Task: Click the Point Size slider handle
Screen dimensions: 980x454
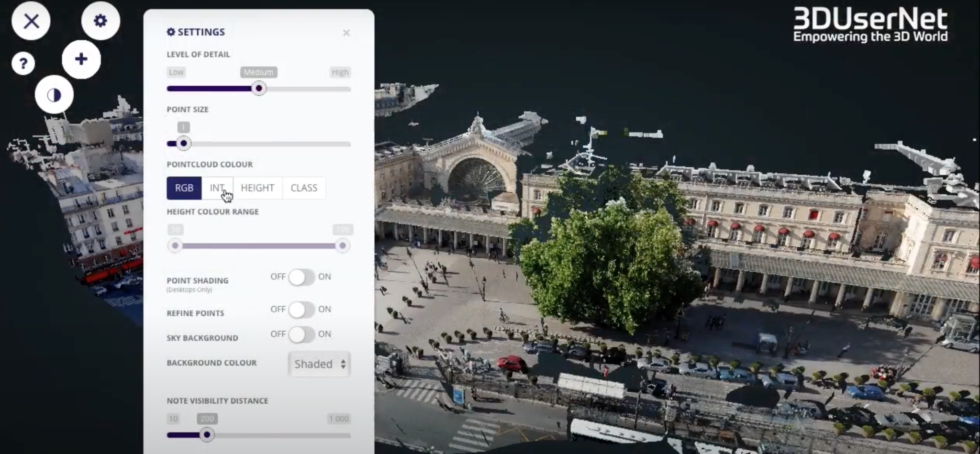Action: [x=184, y=144]
